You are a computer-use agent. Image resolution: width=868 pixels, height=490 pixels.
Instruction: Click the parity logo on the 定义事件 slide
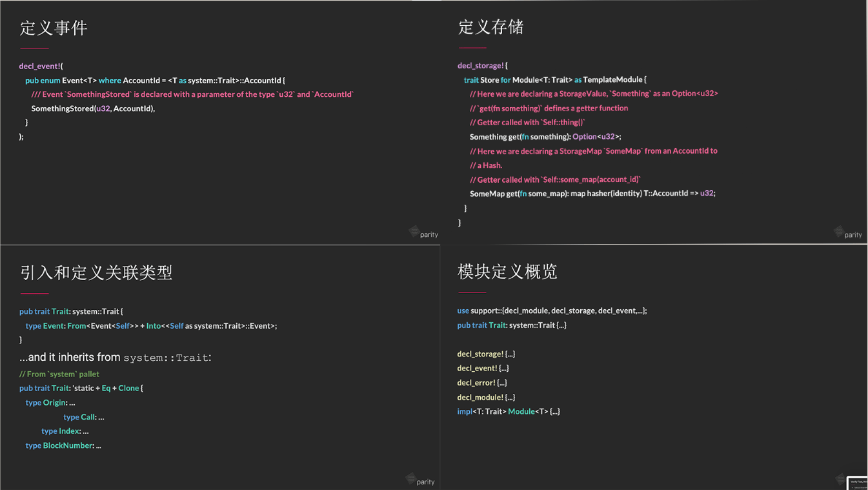tap(424, 233)
